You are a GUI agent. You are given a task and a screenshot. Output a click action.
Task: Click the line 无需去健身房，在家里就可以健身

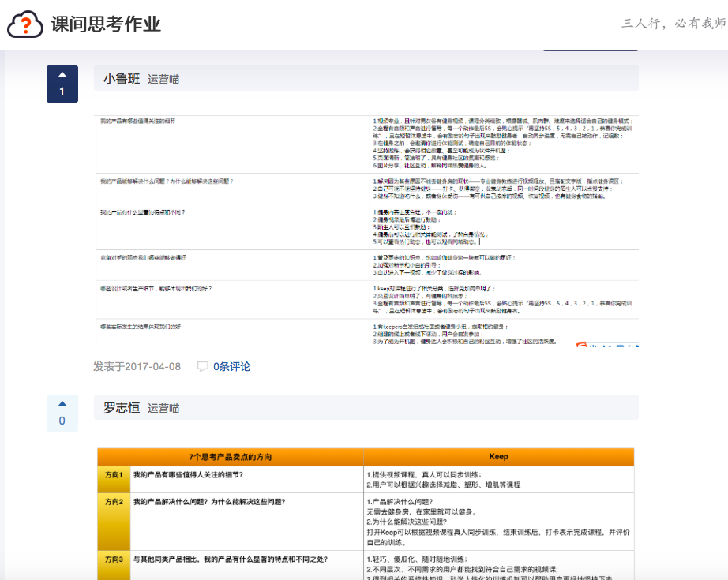422,512
